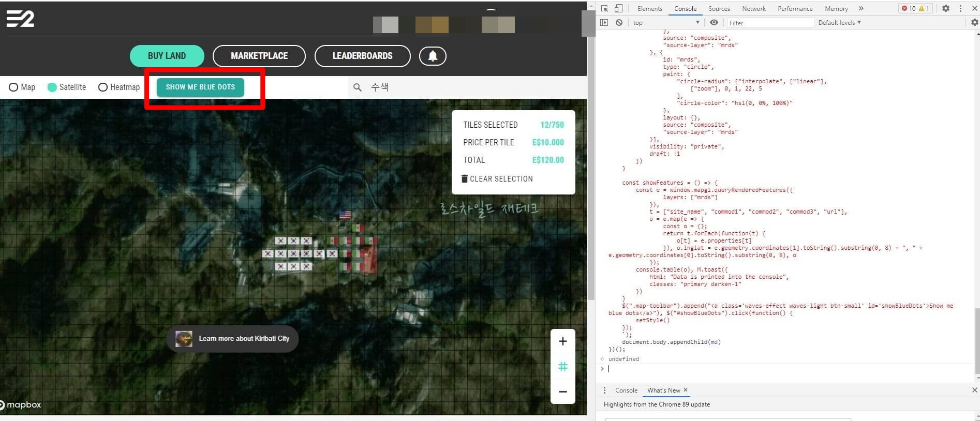Open the Sources tab
Screen dimensions: 980x421
click(719, 8)
